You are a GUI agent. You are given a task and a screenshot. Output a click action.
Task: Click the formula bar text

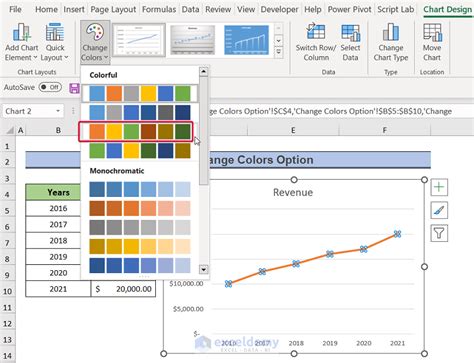tap(330, 111)
